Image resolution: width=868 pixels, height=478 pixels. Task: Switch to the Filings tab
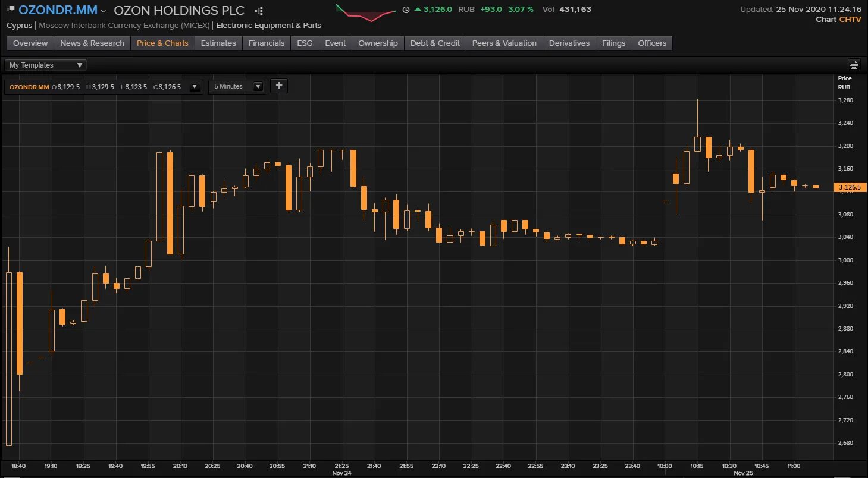tap(613, 43)
